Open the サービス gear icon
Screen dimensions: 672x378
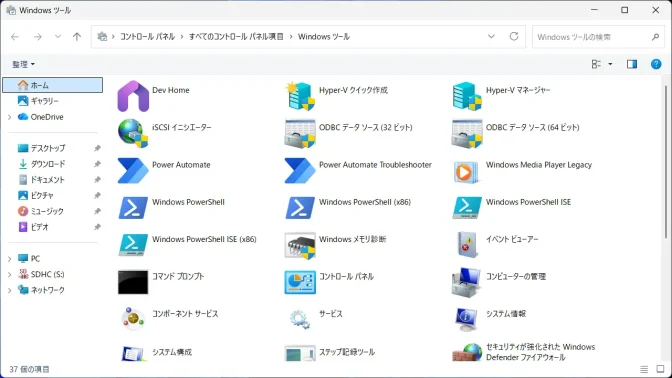point(300,319)
